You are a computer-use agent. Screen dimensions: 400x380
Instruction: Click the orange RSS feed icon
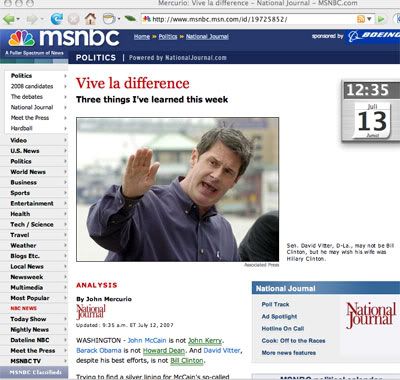click(361, 19)
